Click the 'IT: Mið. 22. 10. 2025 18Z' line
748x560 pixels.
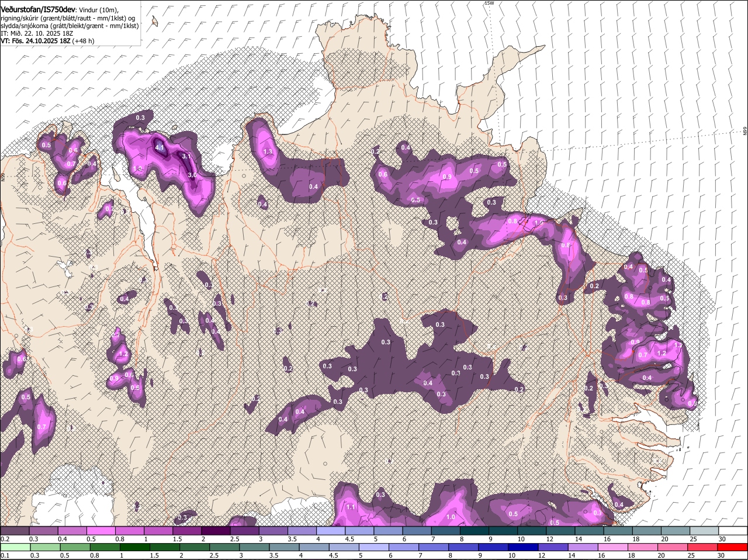37,33
